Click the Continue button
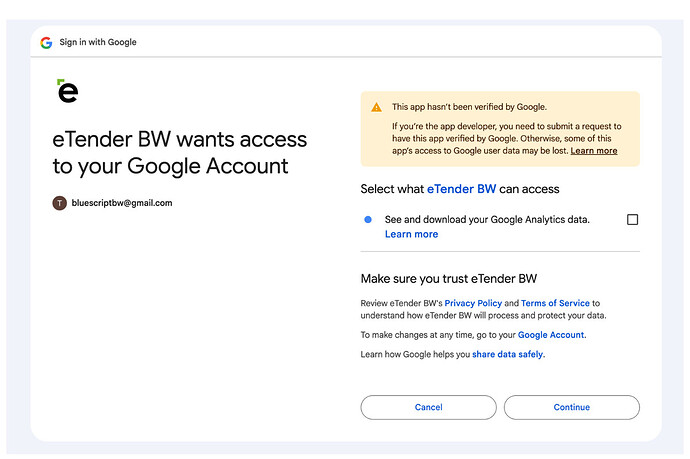The width and height of the screenshot is (690, 459). tap(572, 407)
